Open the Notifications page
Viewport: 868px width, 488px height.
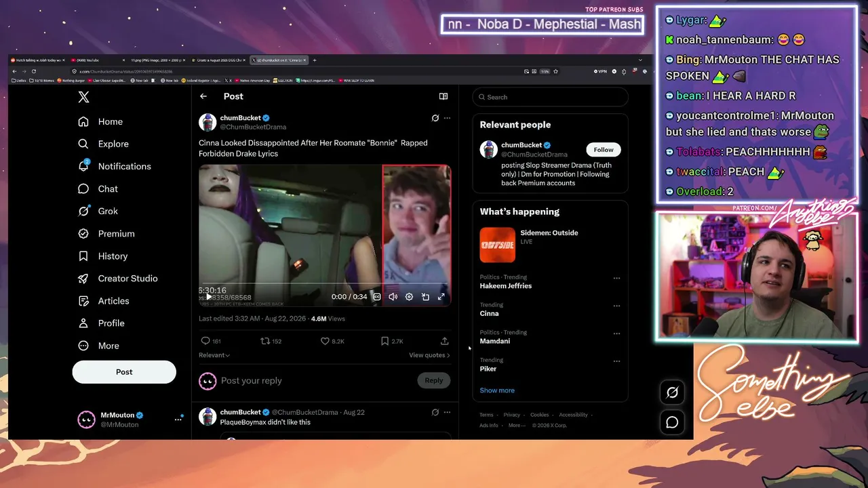coord(115,166)
